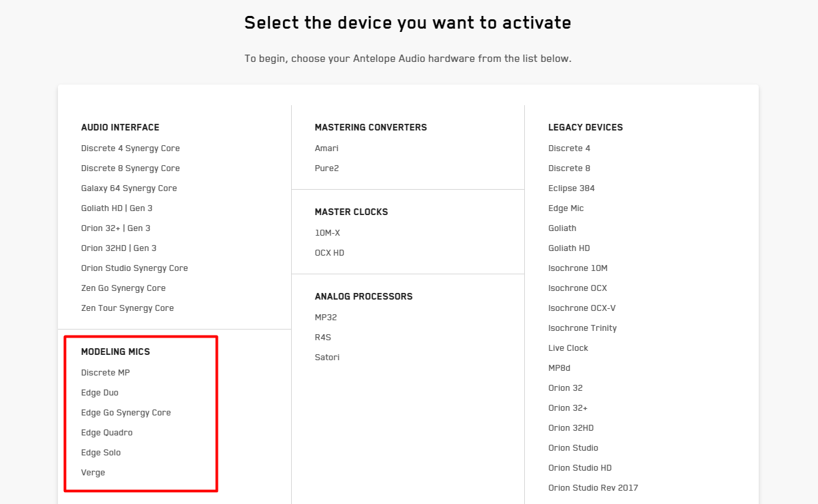The image size is (818, 504).
Task: Select Amari mastering converter
Action: [326, 148]
